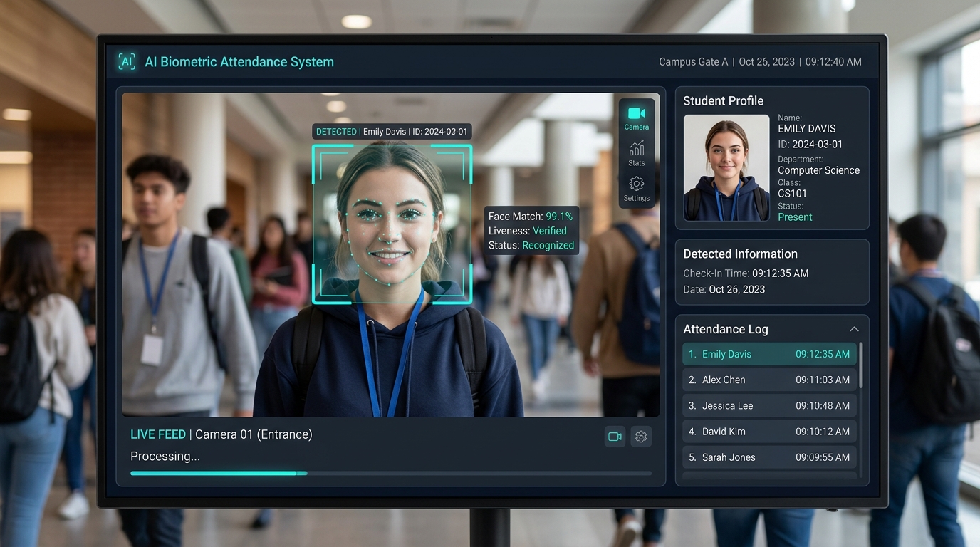980x547 pixels.
Task: Click the DETECTED Emily Davis label
Action: 392,132
